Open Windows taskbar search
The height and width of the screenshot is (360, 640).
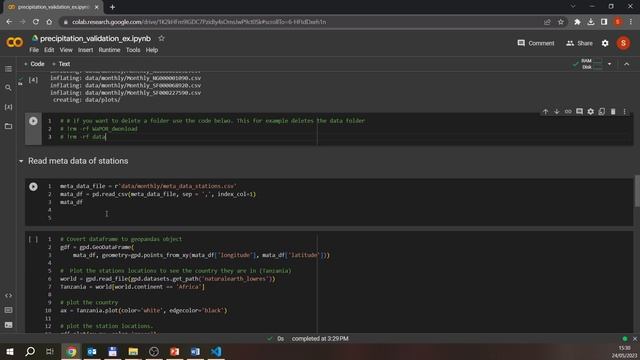coord(30,351)
